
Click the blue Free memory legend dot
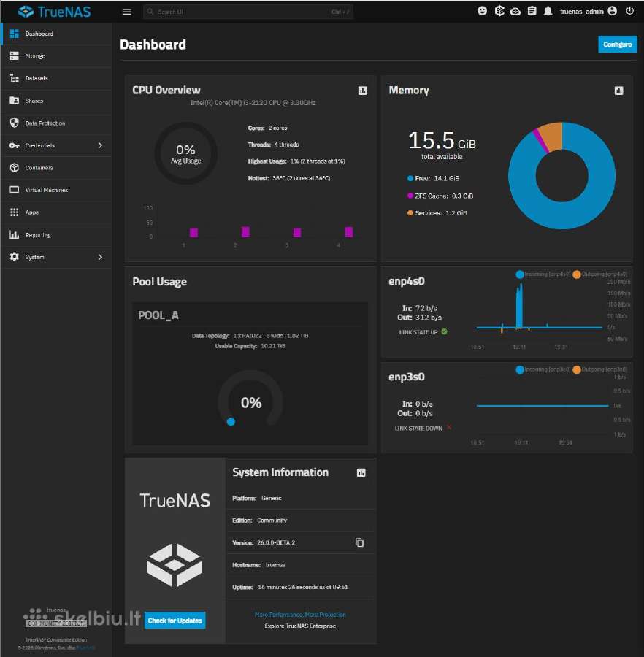410,179
